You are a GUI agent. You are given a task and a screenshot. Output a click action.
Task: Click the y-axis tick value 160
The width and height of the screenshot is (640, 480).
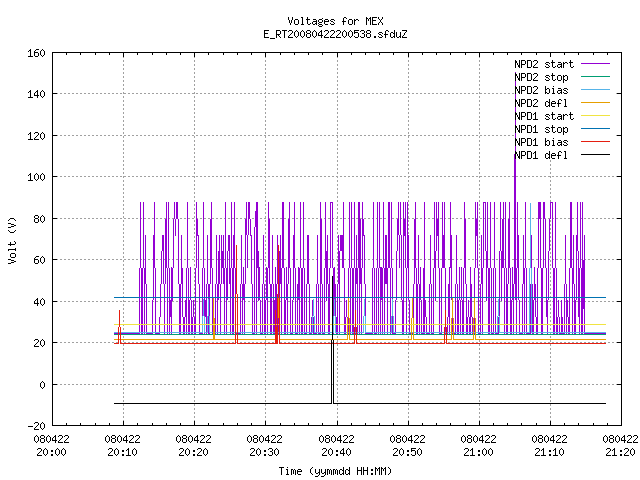[x=36, y=53]
